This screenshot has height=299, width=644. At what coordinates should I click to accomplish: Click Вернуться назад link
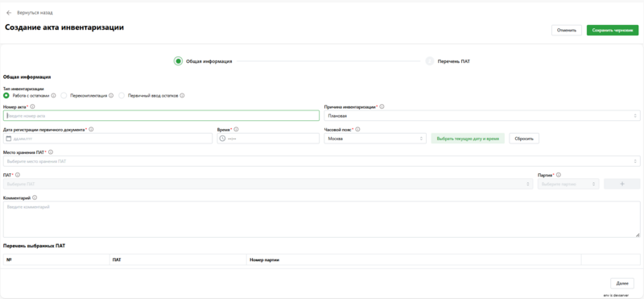(x=35, y=13)
